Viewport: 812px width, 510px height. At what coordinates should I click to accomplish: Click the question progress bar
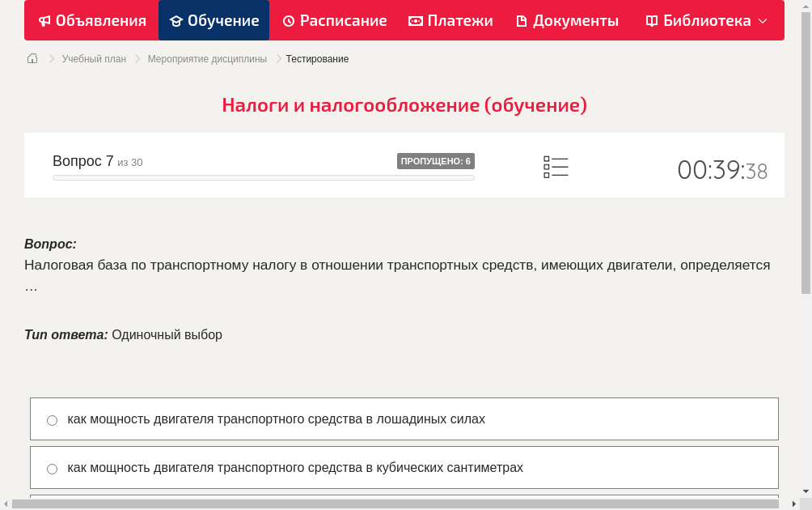(x=263, y=177)
